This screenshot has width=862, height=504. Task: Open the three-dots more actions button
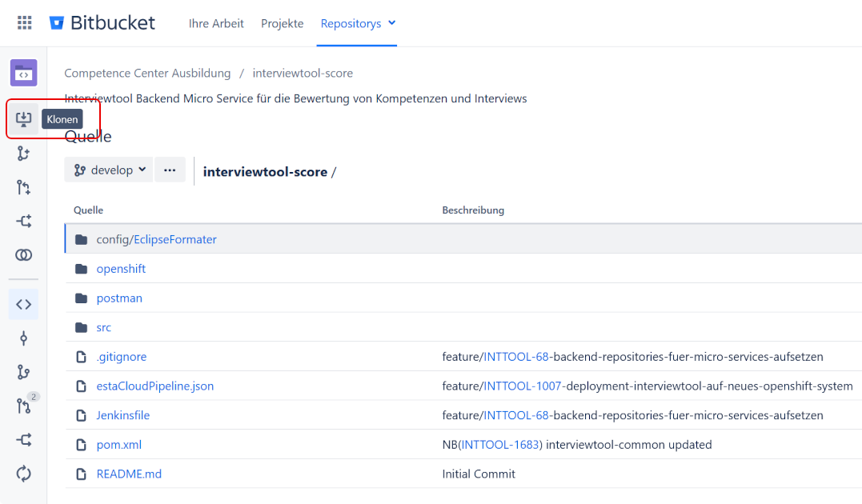pyautogui.click(x=170, y=170)
